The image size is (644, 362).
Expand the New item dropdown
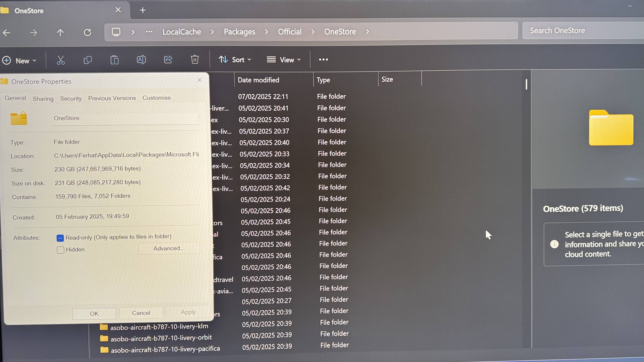(x=19, y=61)
